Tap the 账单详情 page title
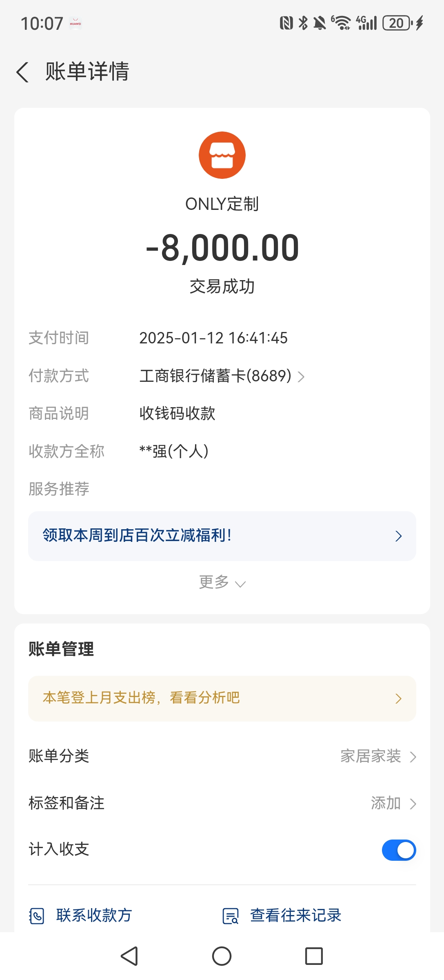 click(x=87, y=71)
